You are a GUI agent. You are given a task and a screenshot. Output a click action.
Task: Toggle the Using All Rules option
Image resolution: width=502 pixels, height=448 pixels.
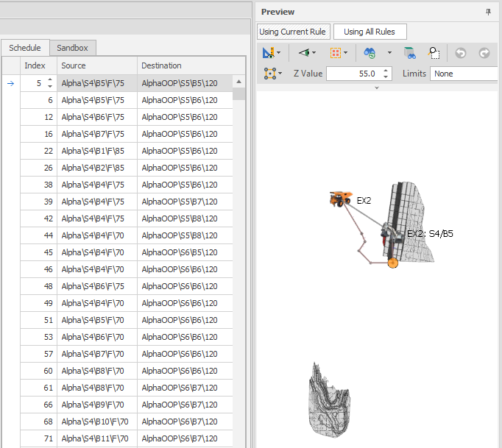pos(370,32)
